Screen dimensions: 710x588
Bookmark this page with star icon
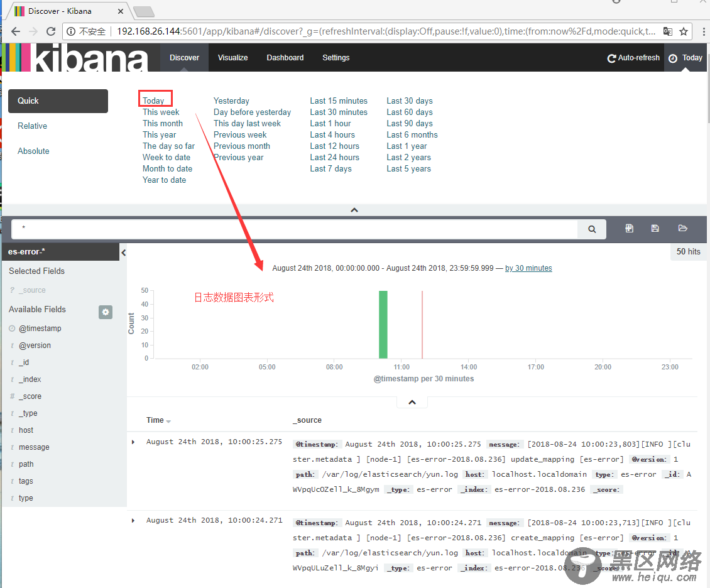[684, 31]
